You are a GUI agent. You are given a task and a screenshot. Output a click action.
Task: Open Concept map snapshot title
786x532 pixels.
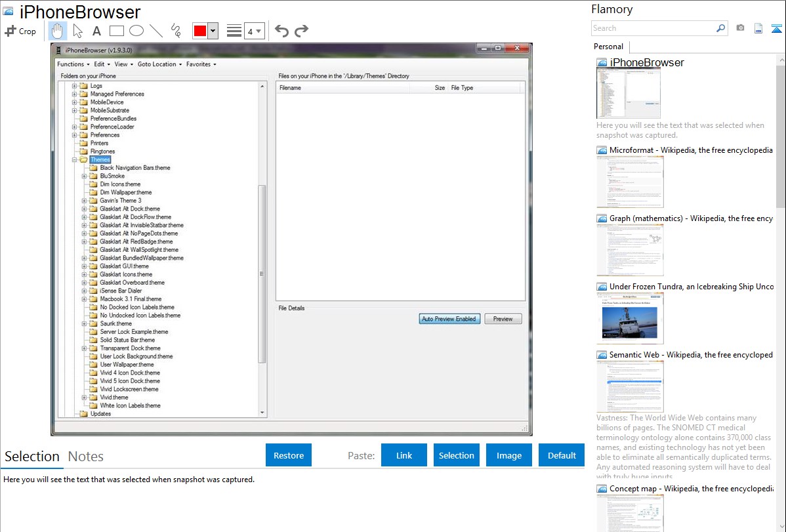click(691, 488)
